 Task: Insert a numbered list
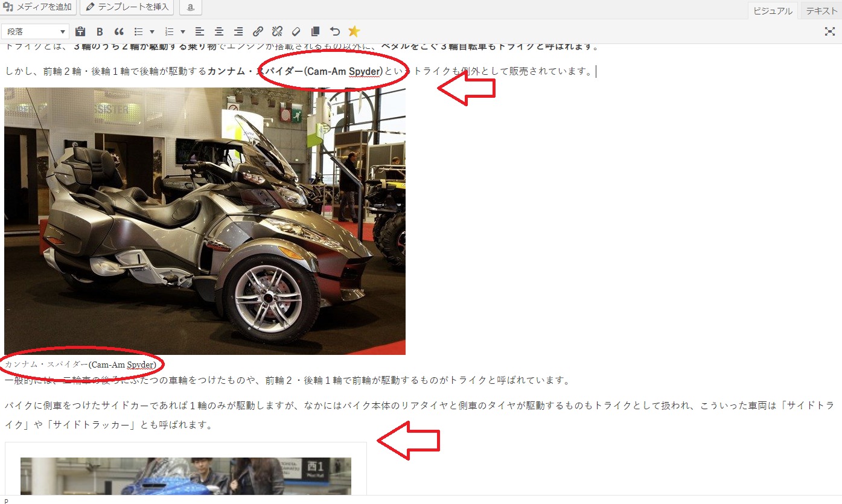coord(170,31)
